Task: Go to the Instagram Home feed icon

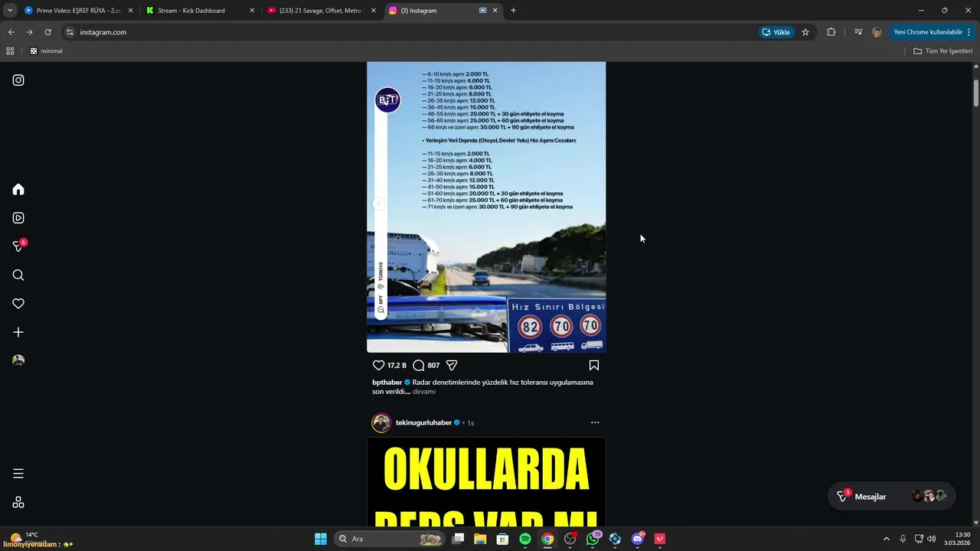Action: click(18, 189)
